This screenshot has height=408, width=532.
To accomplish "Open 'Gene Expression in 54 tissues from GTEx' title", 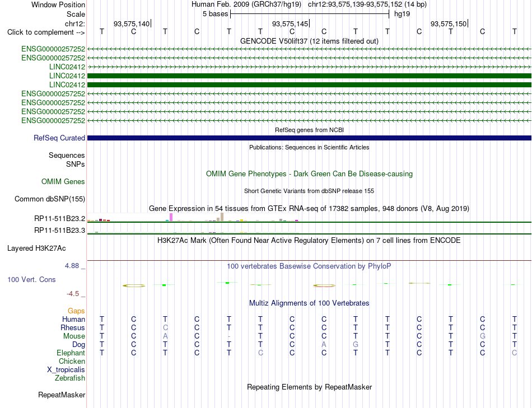I will coord(309,209).
